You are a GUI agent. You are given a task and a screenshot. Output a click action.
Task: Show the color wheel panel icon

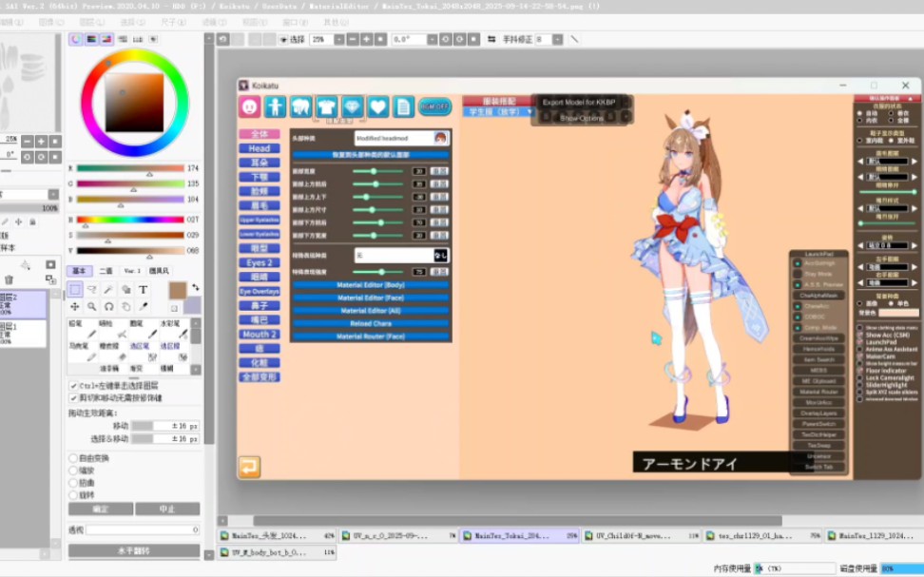click(x=76, y=39)
